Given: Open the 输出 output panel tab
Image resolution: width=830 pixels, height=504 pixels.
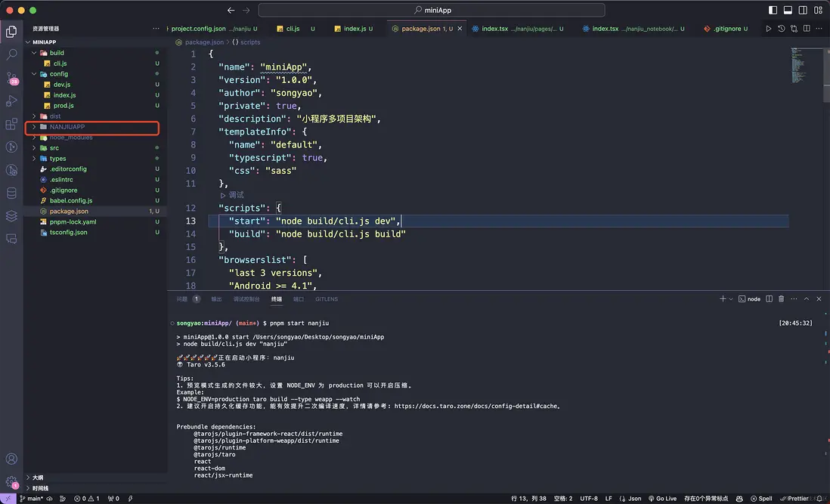Looking at the screenshot, I should tap(216, 298).
